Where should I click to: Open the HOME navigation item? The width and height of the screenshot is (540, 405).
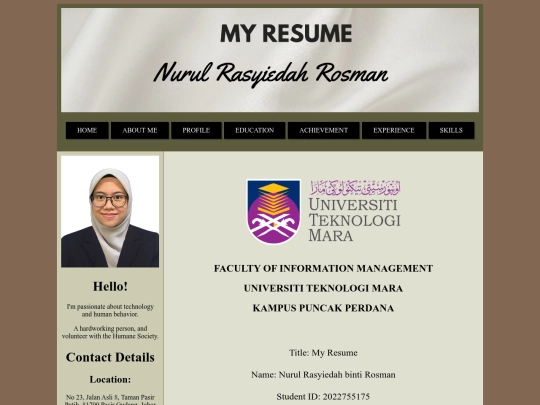tap(87, 131)
